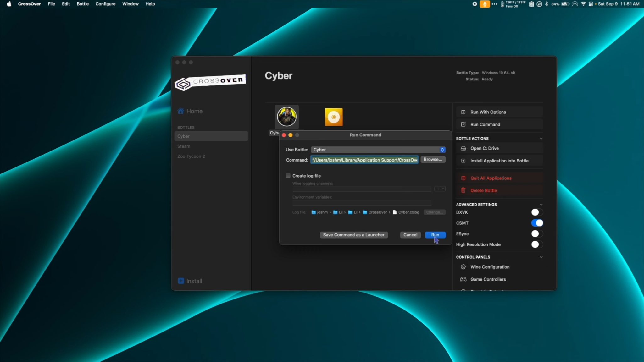Open the Help menu
This screenshot has height=362, width=644.
click(150, 4)
